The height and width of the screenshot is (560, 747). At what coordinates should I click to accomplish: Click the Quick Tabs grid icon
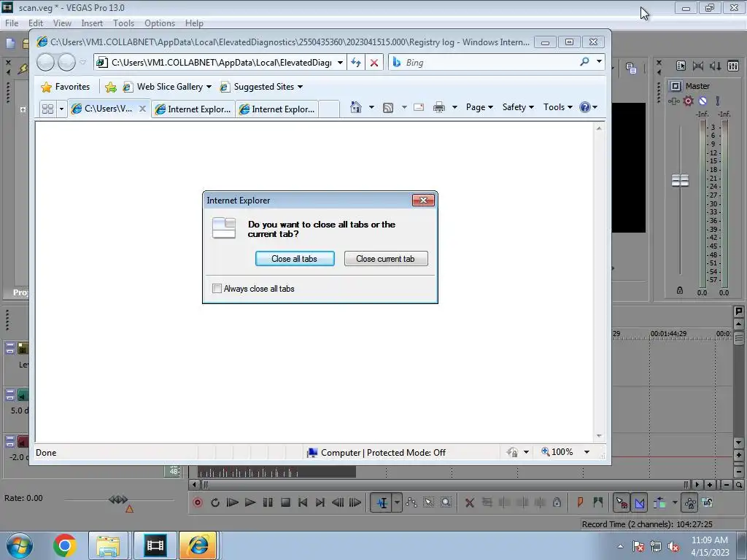(x=47, y=109)
